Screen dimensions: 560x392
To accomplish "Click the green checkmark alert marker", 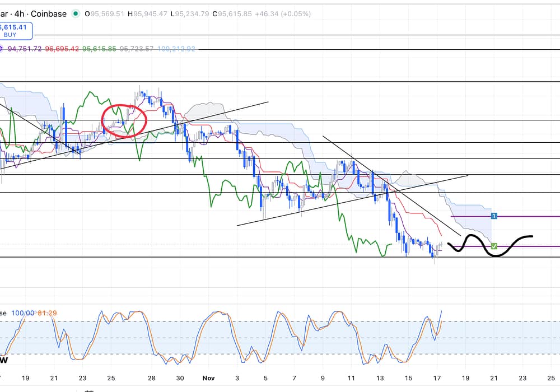I will pyautogui.click(x=494, y=246).
